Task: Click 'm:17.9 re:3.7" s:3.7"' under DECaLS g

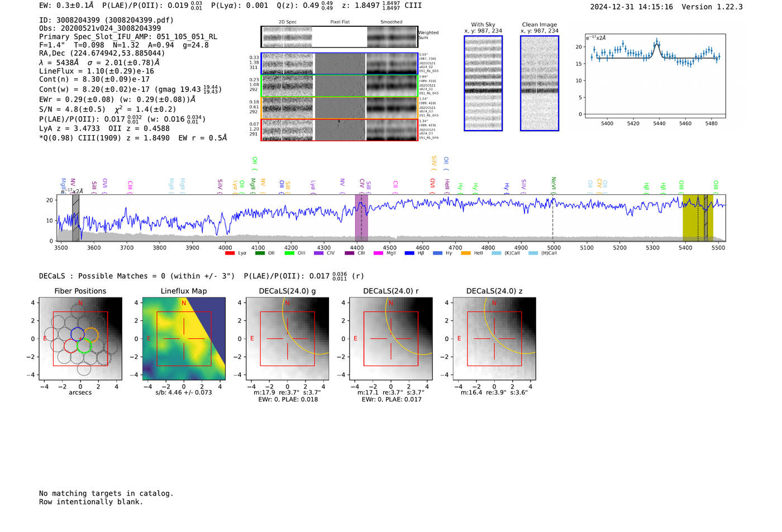Action: [287, 392]
